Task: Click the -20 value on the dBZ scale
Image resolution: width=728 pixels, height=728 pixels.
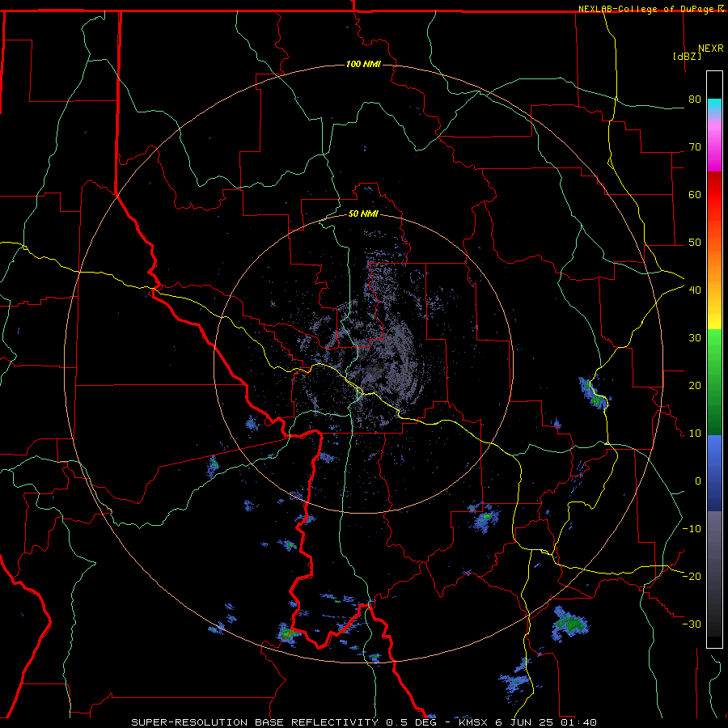Action: (692, 577)
